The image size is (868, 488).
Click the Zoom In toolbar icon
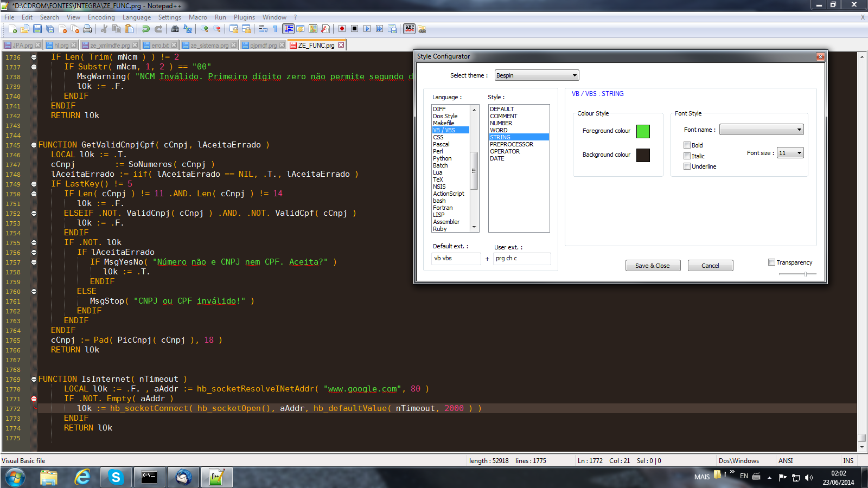[x=205, y=29]
